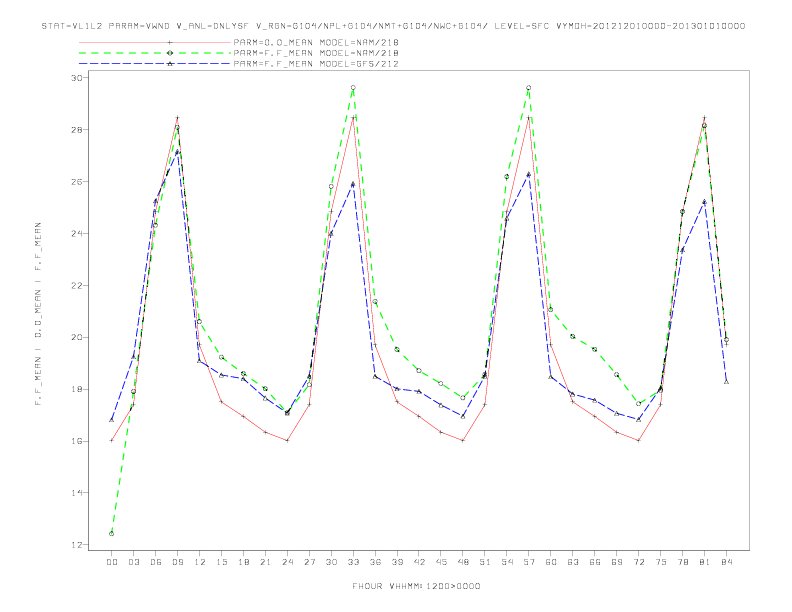Click the green dashed legend line sample
Viewport: 792px width, 612px height.
click(x=155, y=53)
